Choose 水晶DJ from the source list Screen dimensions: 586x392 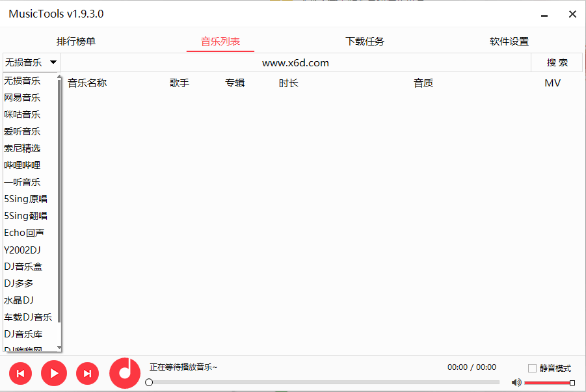(21, 300)
